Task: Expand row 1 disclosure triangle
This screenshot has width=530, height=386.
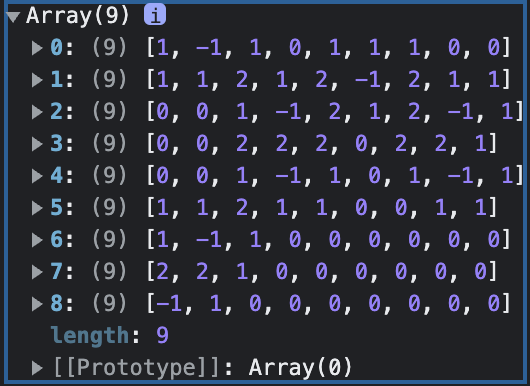Action: 37,80
